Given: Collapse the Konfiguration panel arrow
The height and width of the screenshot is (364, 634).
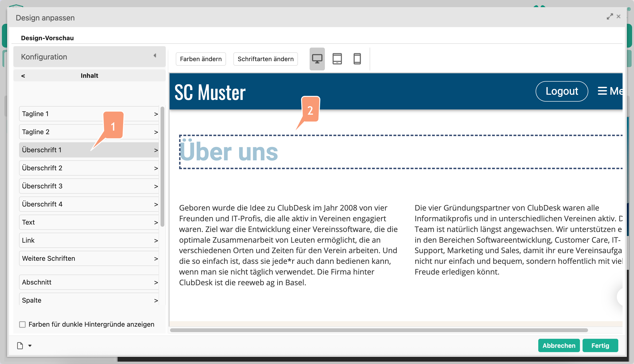Looking at the screenshot, I should [x=155, y=56].
